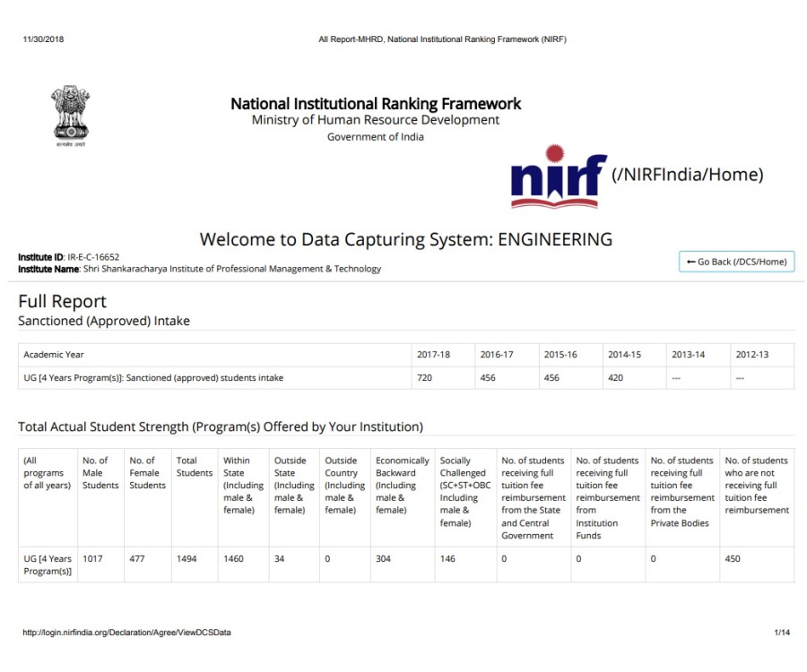Image resolution: width=807 pixels, height=672 pixels.
Task: Click the within state value '1460'
Action: click(233, 559)
